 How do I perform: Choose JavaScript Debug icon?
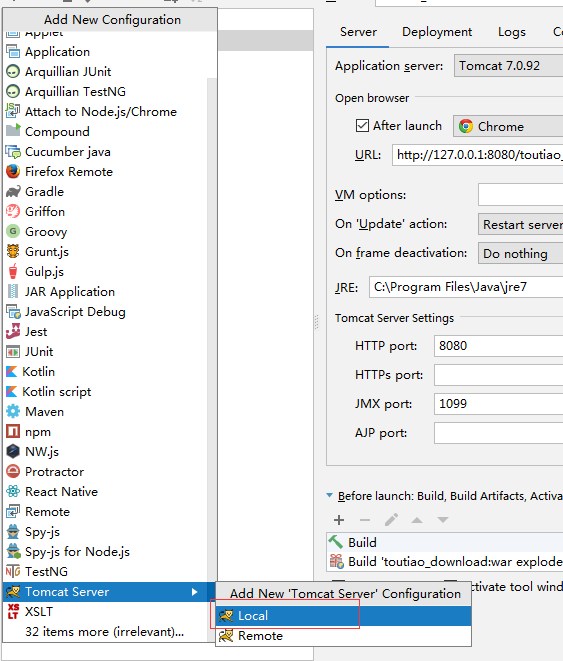tap(13, 312)
